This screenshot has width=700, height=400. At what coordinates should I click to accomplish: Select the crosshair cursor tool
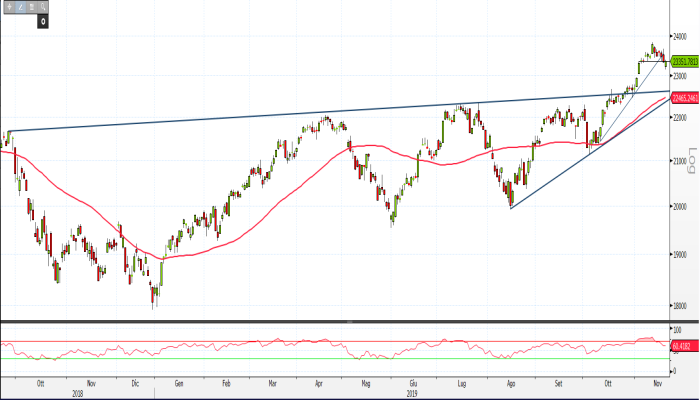point(7,6)
